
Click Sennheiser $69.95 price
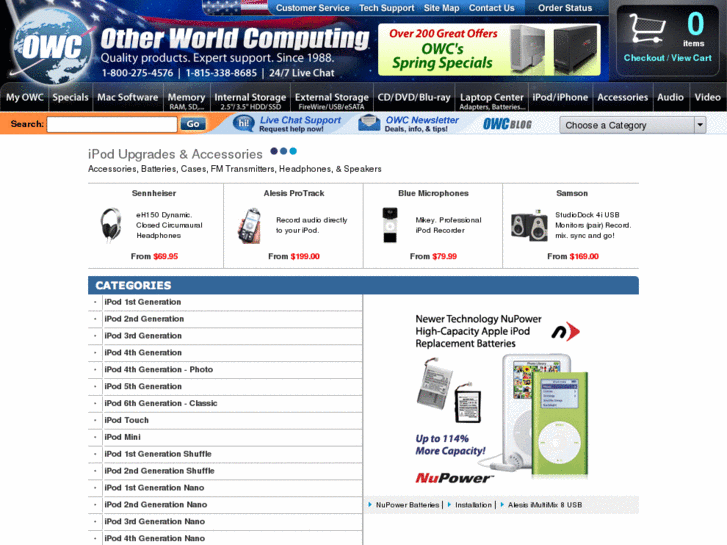[166, 256]
